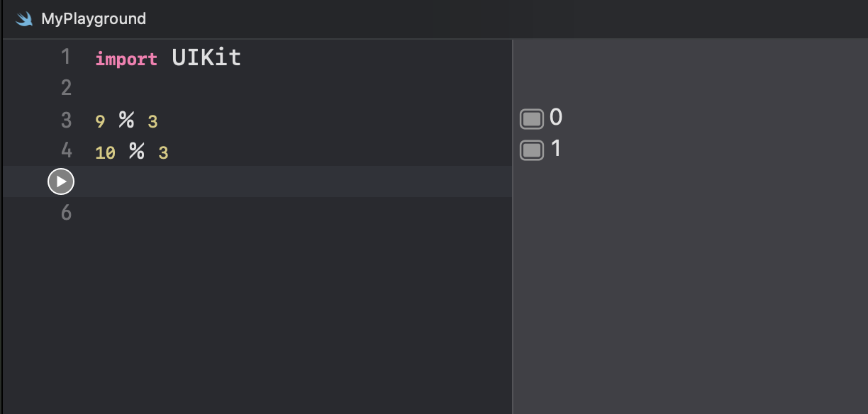868x414 pixels.
Task: Select line number 1 in the gutter
Action: (66, 57)
